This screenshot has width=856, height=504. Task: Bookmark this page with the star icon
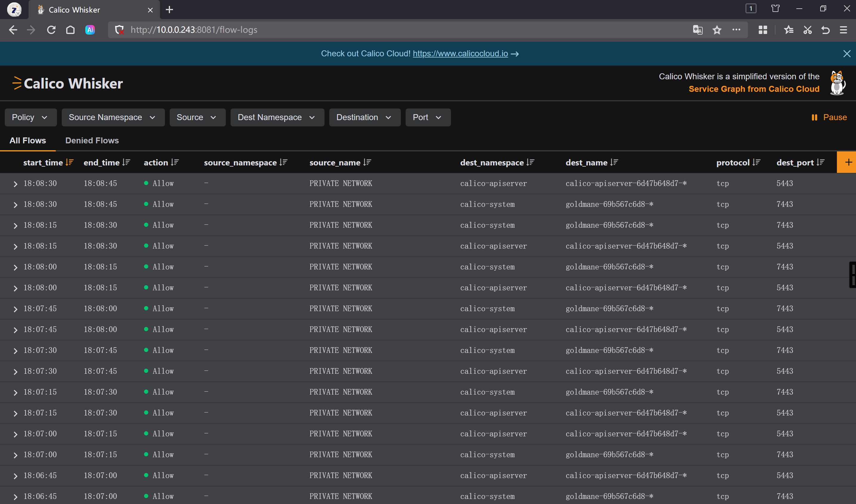[717, 30]
